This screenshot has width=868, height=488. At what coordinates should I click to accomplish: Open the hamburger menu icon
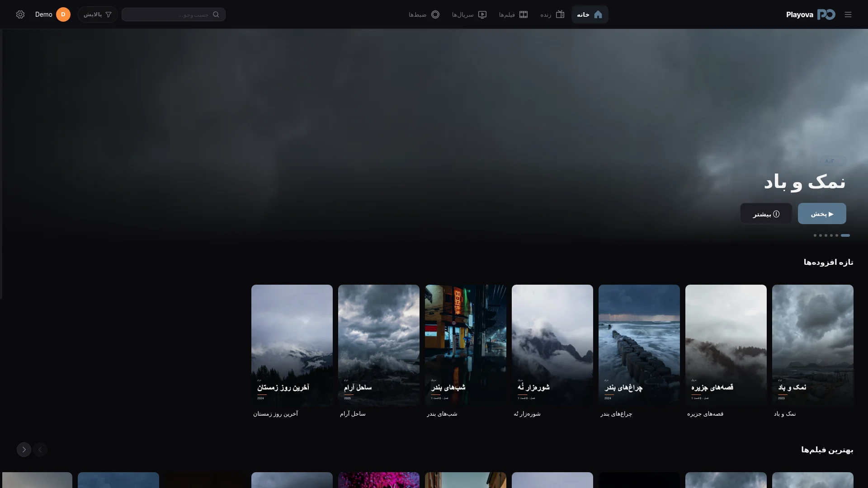tap(848, 14)
